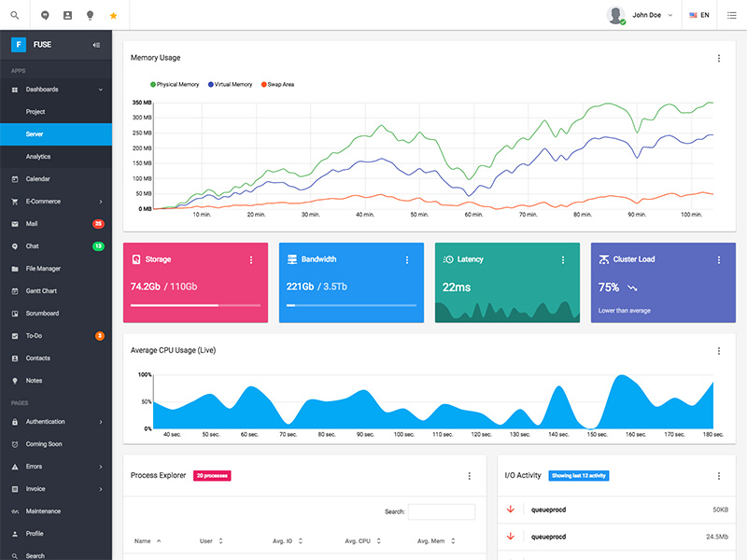This screenshot has width=747, height=560.
Task: Open the Storage card three-dot menu
Action: (251, 259)
